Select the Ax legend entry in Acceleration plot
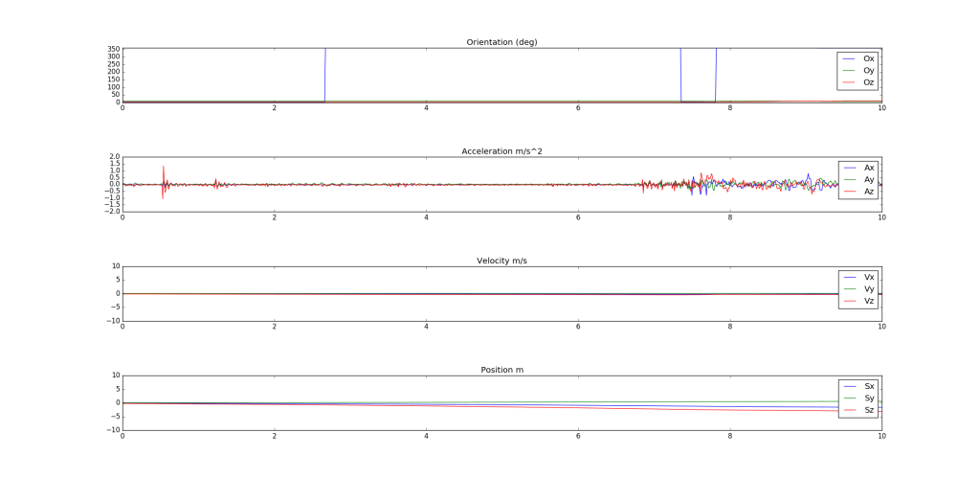Image resolution: width=980 pixels, height=478 pixels. pos(869,168)
